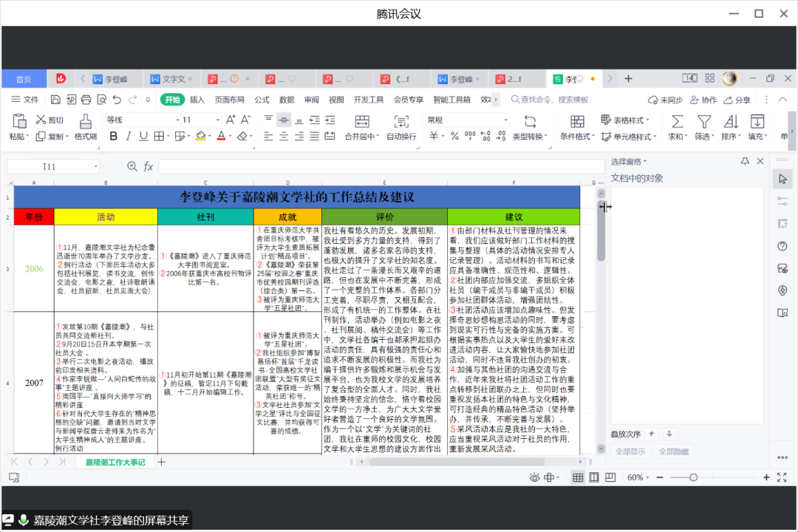Select the 嘉陵潮工作大事记 sheet tab
This screenshot has height=532, width=798.
[115, 462]
